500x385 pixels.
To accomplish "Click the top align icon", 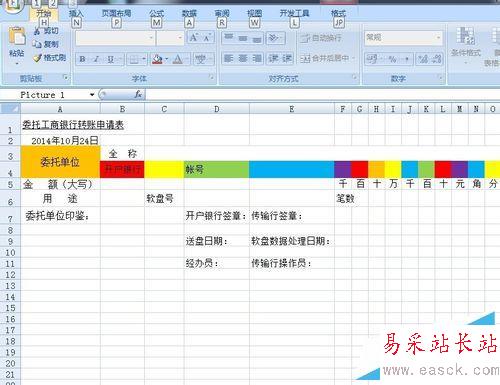I will 229,38.
